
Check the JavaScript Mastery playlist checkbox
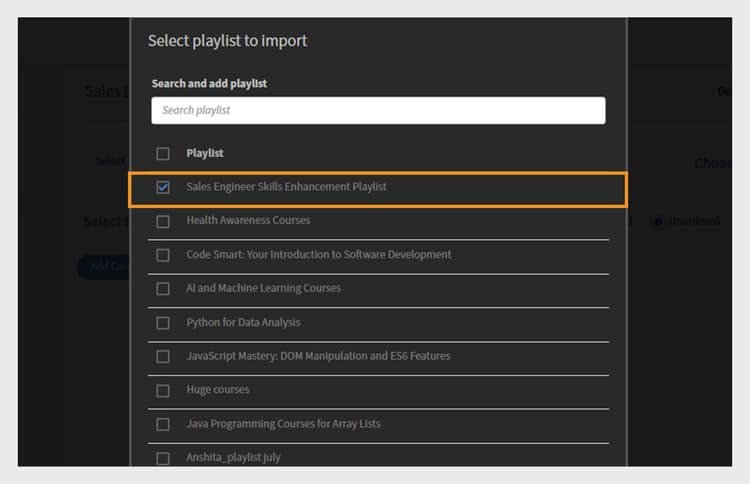click(x=163, y=357)
